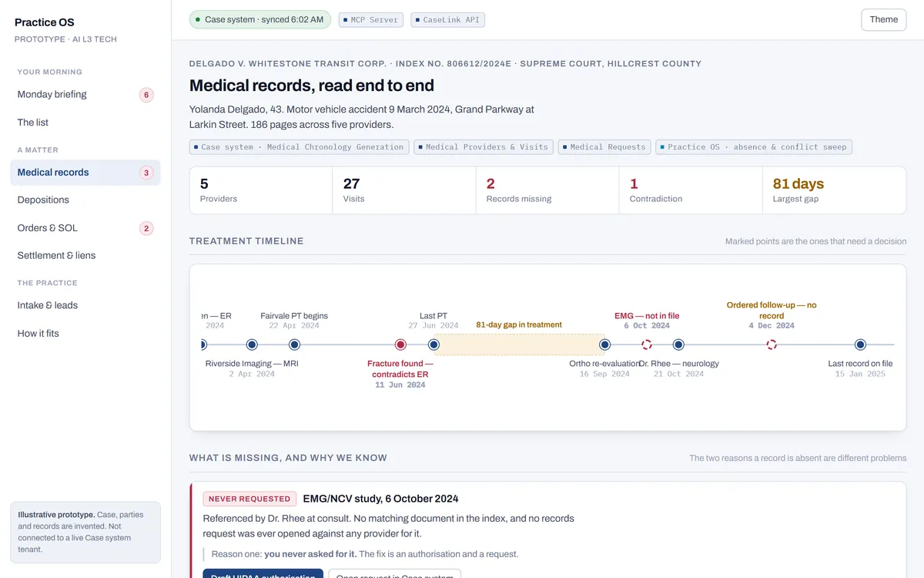Image resolution: width=924 pixels, height=578 pixels.
Task: Click the 27 Visits stat card
Action: 404,190
